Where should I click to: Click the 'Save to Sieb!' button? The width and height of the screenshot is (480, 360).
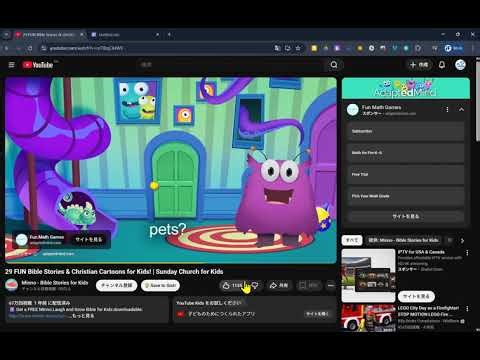[x=160, y=285]
